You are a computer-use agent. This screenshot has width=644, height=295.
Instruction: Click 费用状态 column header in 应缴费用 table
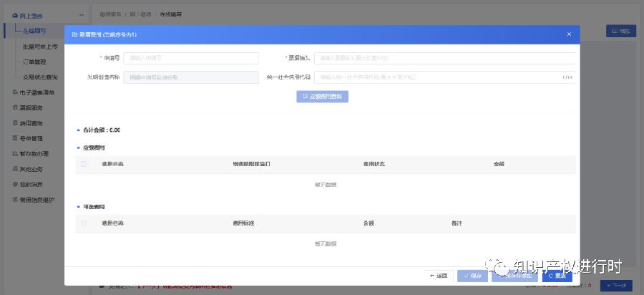374,164
